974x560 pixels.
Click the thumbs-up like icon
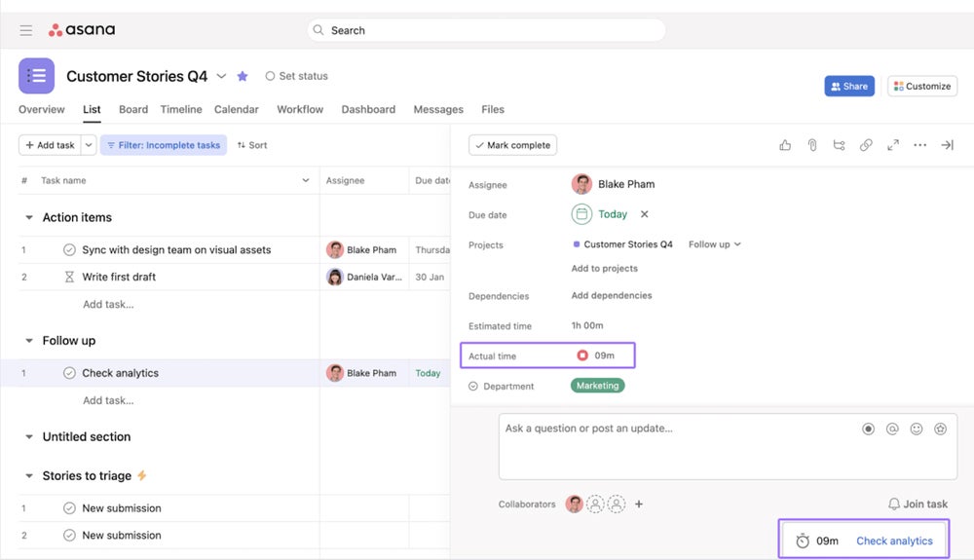point(785,145)
